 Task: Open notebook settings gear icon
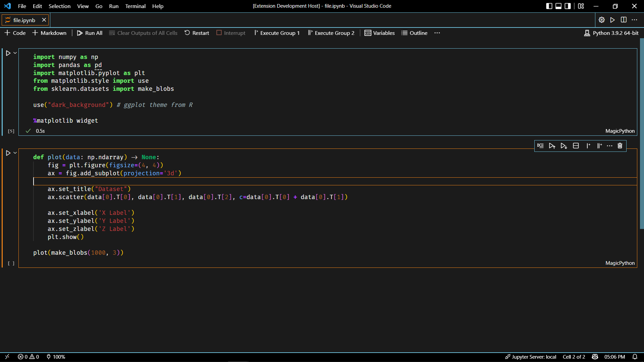(602, 20)
